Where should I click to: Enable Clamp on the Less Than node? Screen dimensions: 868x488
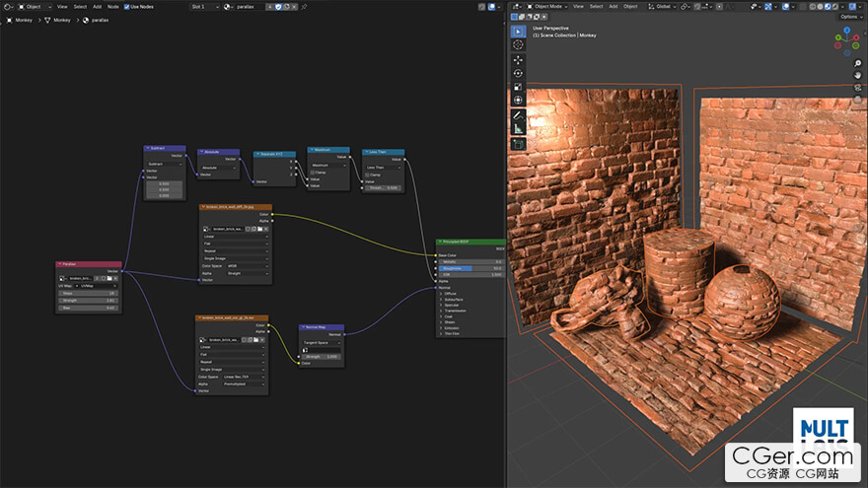tap(367, 174)
